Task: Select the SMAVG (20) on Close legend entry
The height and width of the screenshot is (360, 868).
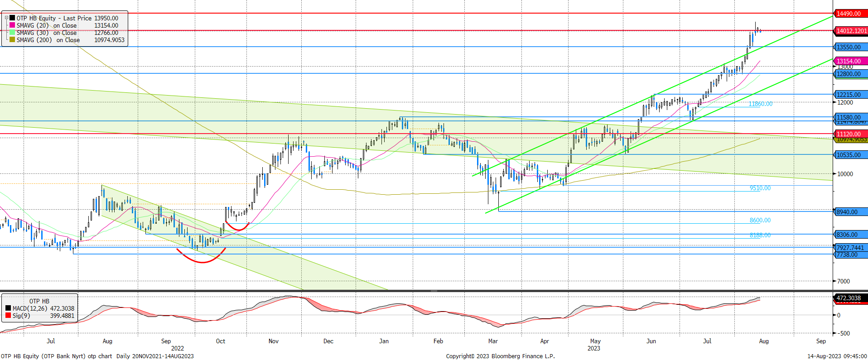Action: pyautogui.click(x=47, y=25)
